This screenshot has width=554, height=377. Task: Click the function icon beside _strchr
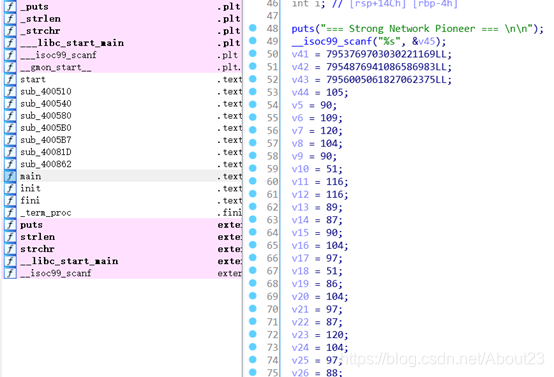point(11,31)
